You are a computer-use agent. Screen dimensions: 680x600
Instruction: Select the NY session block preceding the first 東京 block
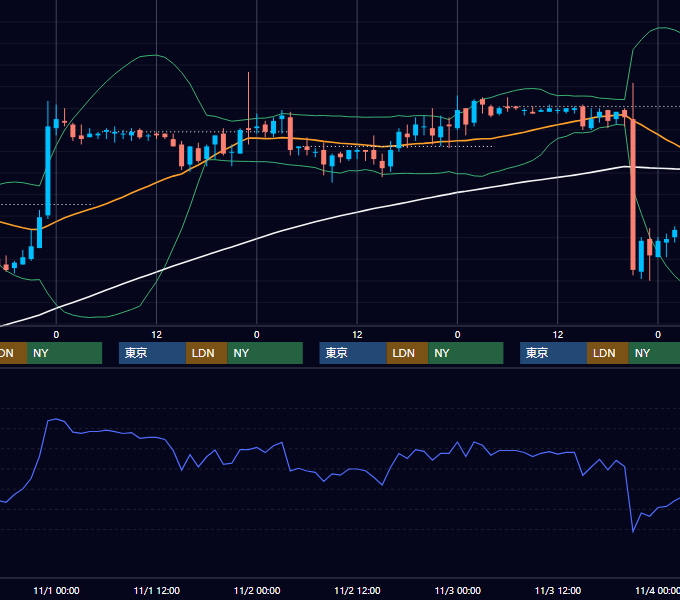pos(64,353)
